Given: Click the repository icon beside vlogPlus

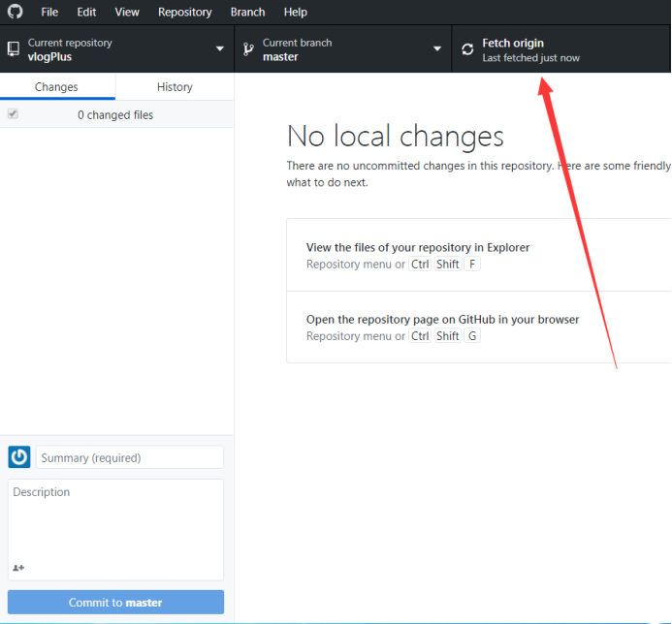Looking at the screenshot, I should [x=13, y=49].
